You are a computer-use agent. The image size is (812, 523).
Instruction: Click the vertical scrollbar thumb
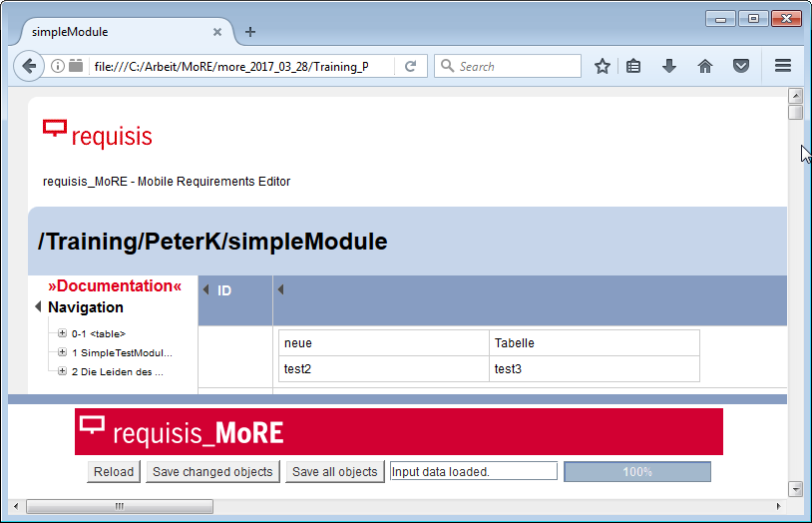click(x=795, y=112)
